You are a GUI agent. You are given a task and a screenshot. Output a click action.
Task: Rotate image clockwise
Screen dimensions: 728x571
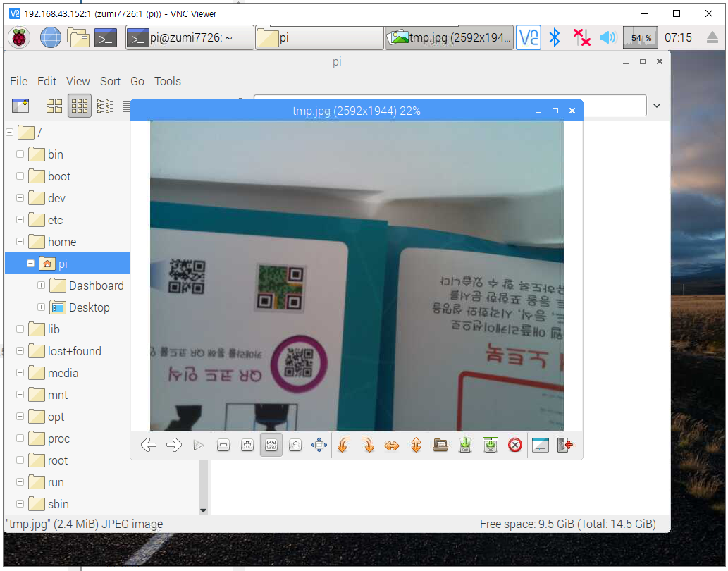tap(368, 446)
